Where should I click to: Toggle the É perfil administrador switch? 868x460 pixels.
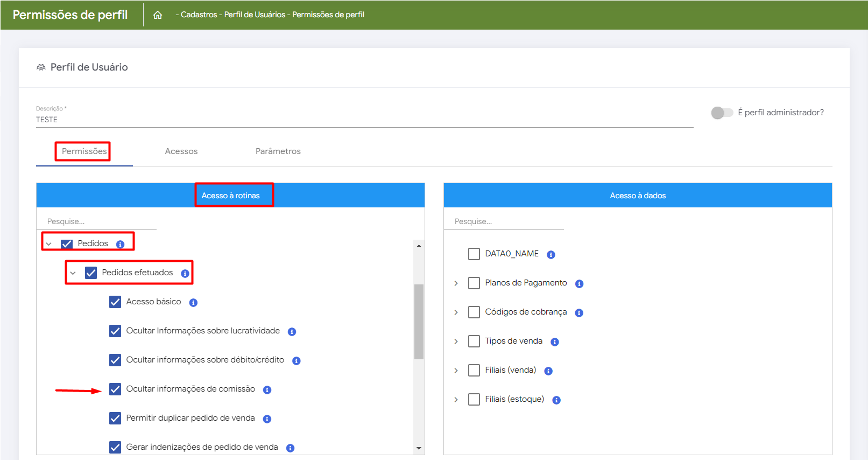(x=722, y=113)
